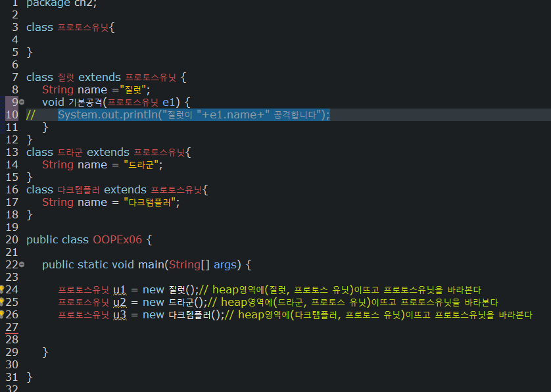The height and width of the screenshot is (392, 551).
Task: Collapse the fold marker on line 9
Action: coord(22,102)
